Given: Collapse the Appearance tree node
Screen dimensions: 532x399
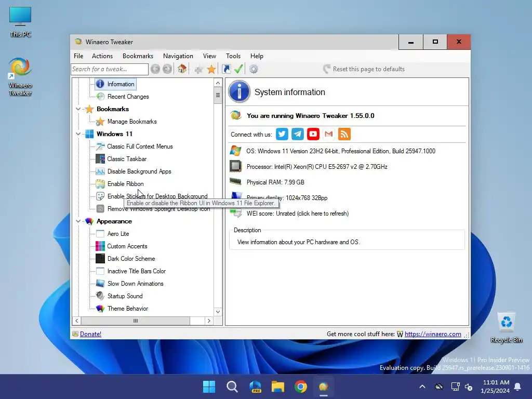Looking at the screenshot, I should pyautogui.click(x=78, y=221).
